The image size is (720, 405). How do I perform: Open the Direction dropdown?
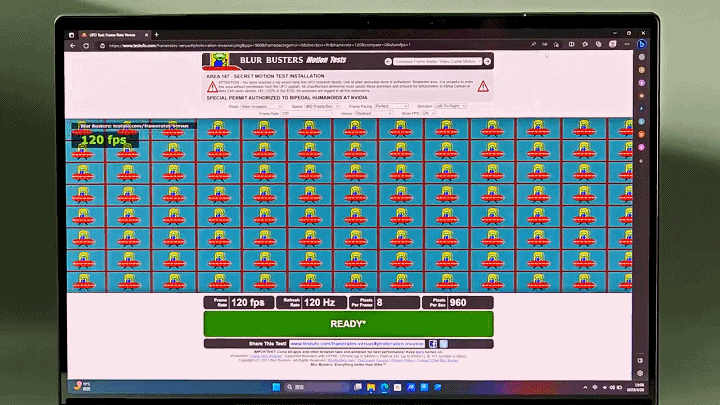click(450, 106)
